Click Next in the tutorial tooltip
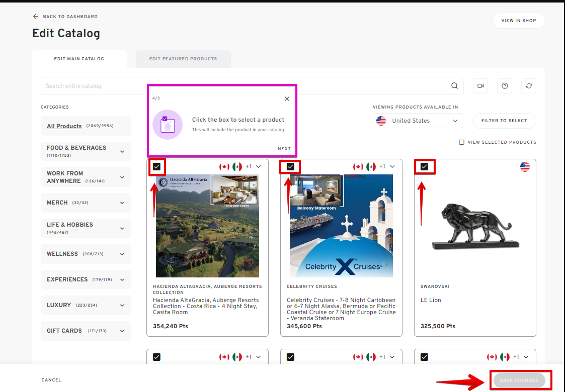Image resolution: width=565 pixels, height=392 pixels. (x=284, y=149)
